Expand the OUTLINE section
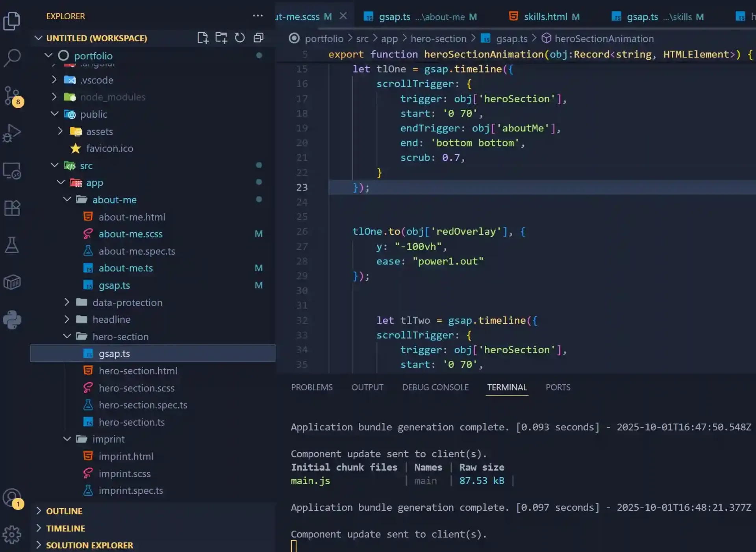This screenshot has height=552, width=756. coord(64,511)
